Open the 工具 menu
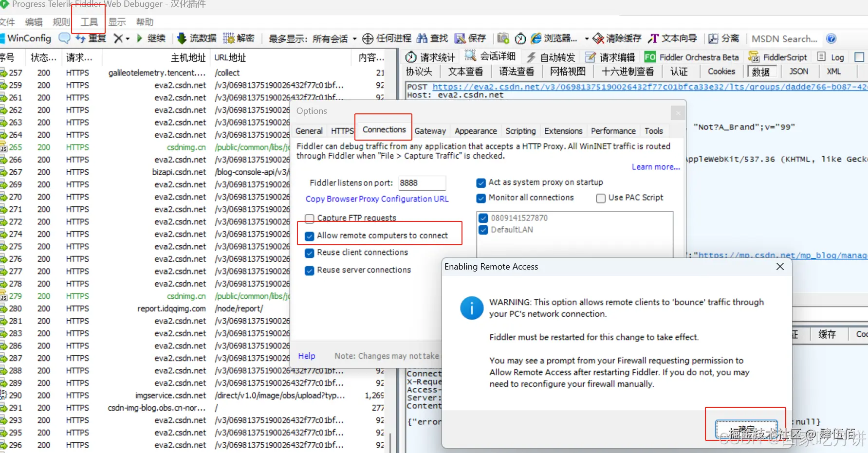The height and width of the screenshot is (453, 868). [89, 22]
